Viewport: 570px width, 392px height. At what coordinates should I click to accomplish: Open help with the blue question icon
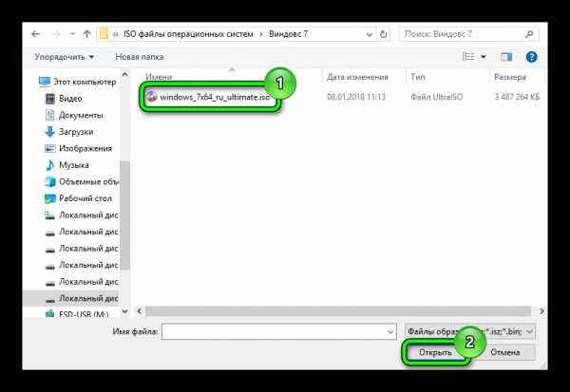[531, 57]
